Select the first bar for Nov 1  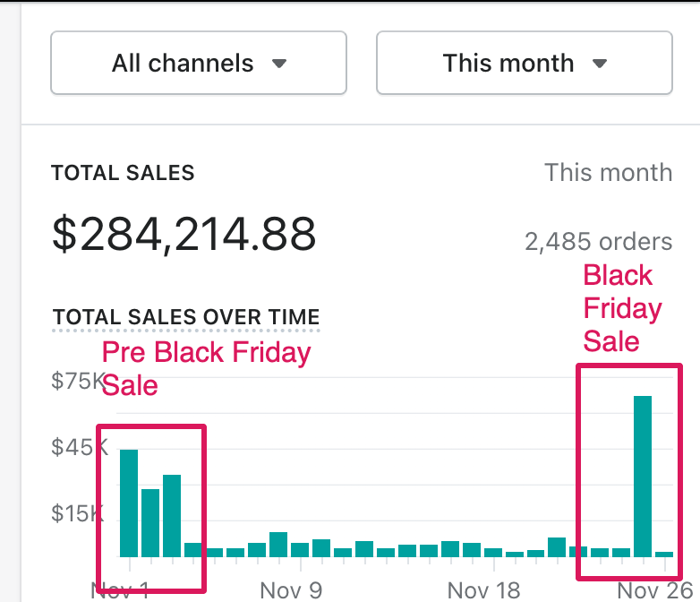tap(129, 503)
